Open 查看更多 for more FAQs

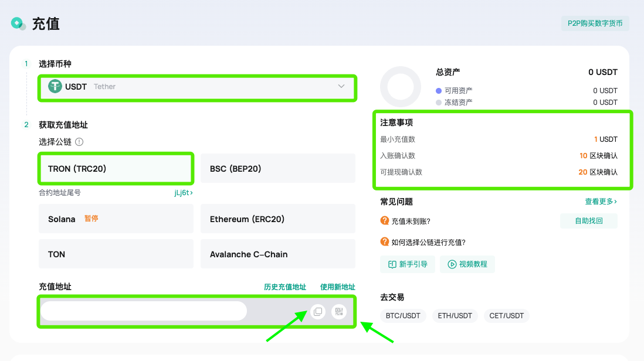click(x=601, y=202)
